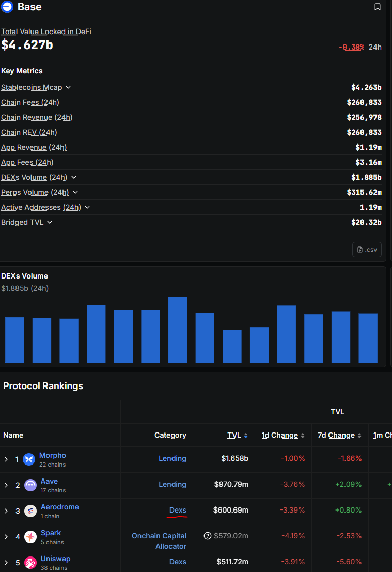Click the TVL column header
Image resolution: width=392 pixels, height=572 pixels.
[234, 435]
